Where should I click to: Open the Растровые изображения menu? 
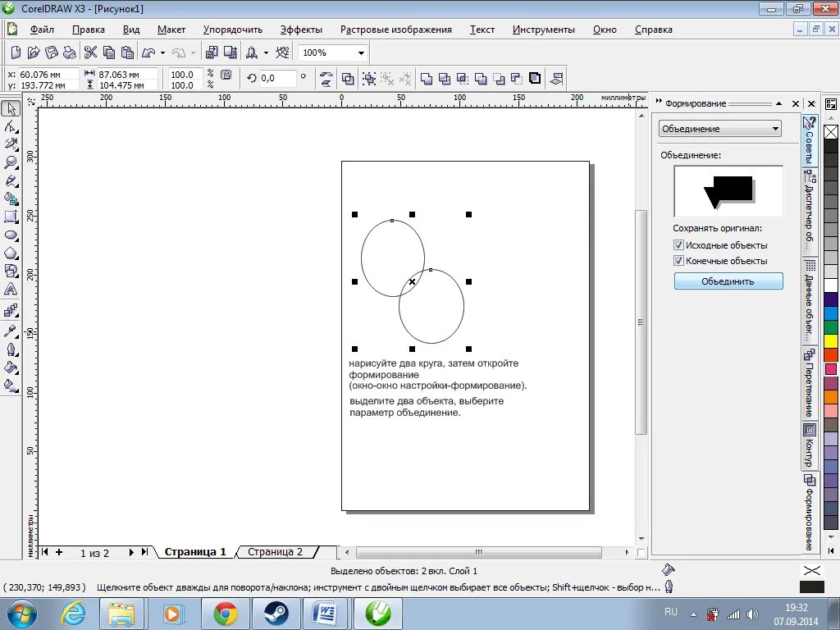coord(396,30)
